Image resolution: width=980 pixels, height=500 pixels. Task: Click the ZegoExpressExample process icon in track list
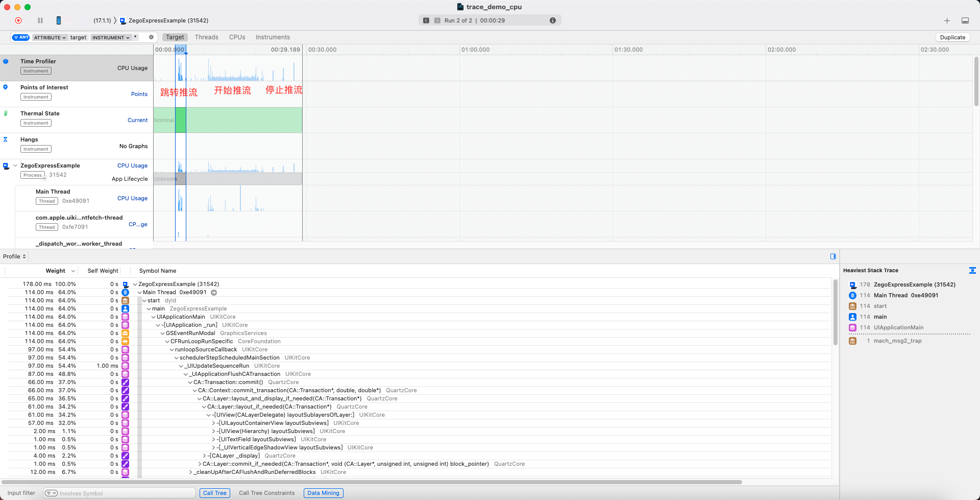point(7,165)
